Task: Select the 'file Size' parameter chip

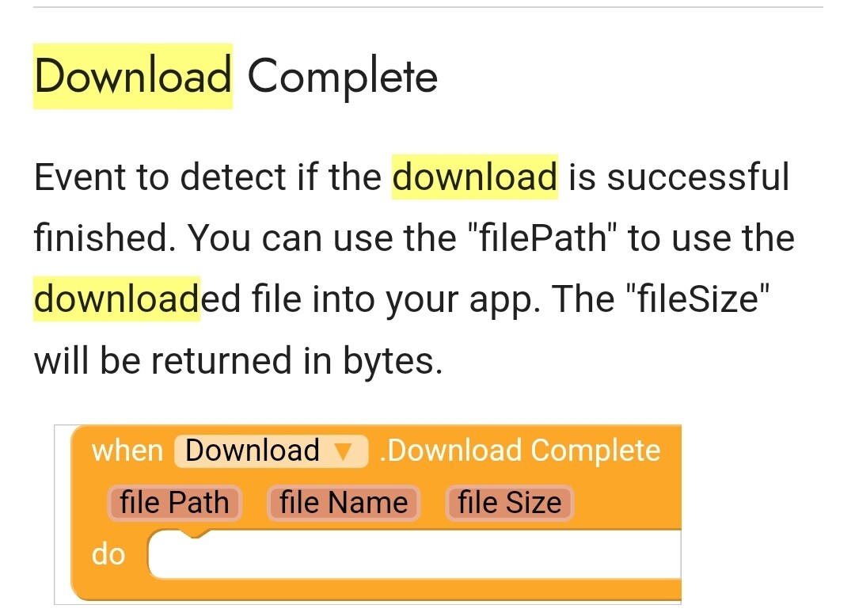Action: 509,502
